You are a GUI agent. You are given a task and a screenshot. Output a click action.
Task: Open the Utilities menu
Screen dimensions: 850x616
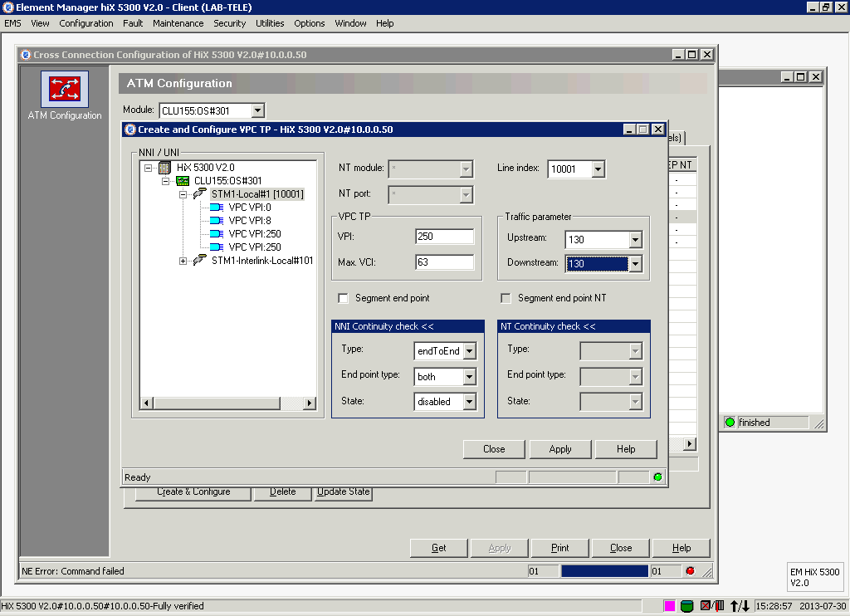click(x=270, y=23)
